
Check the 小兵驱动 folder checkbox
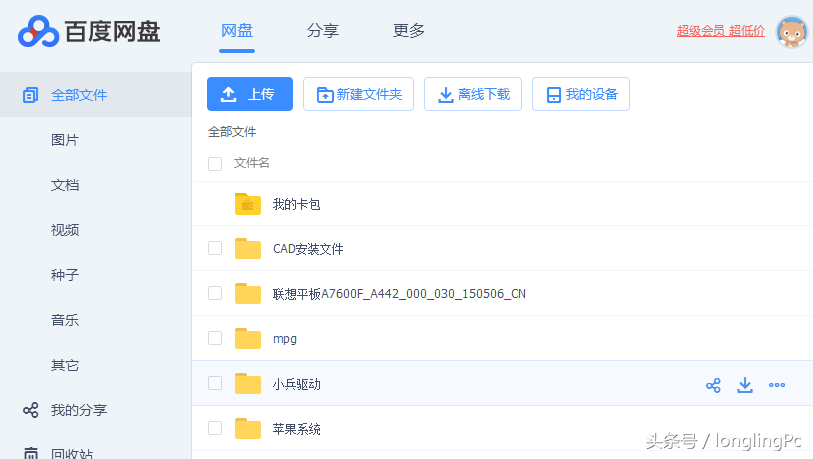point(215,383)
